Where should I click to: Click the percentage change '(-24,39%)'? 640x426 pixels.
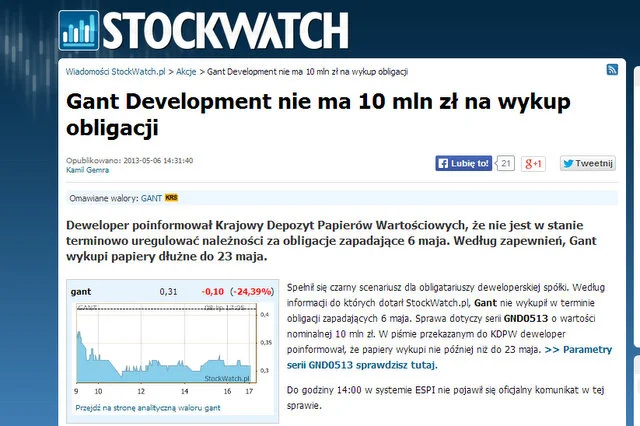(x=252, y=292)
